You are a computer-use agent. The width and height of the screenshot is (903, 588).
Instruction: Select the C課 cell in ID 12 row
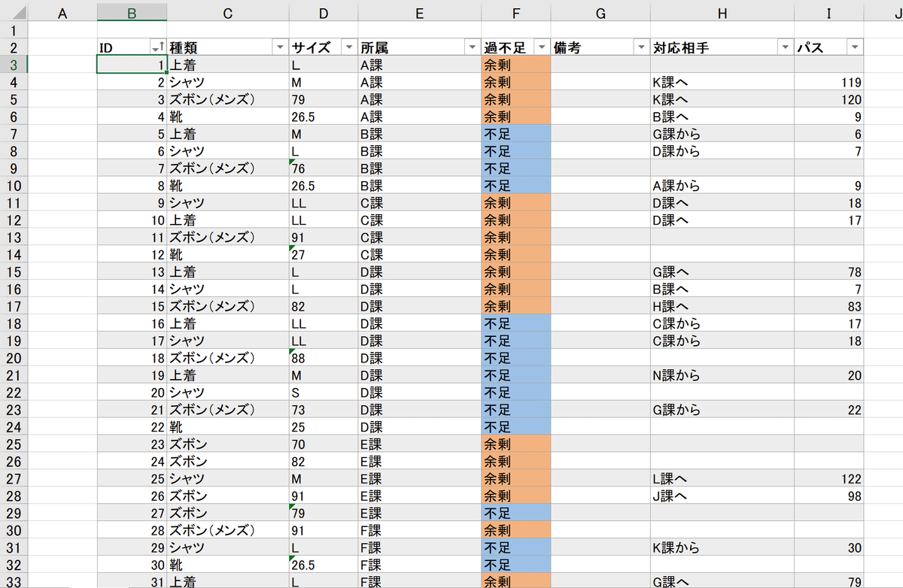coord(420,255)
